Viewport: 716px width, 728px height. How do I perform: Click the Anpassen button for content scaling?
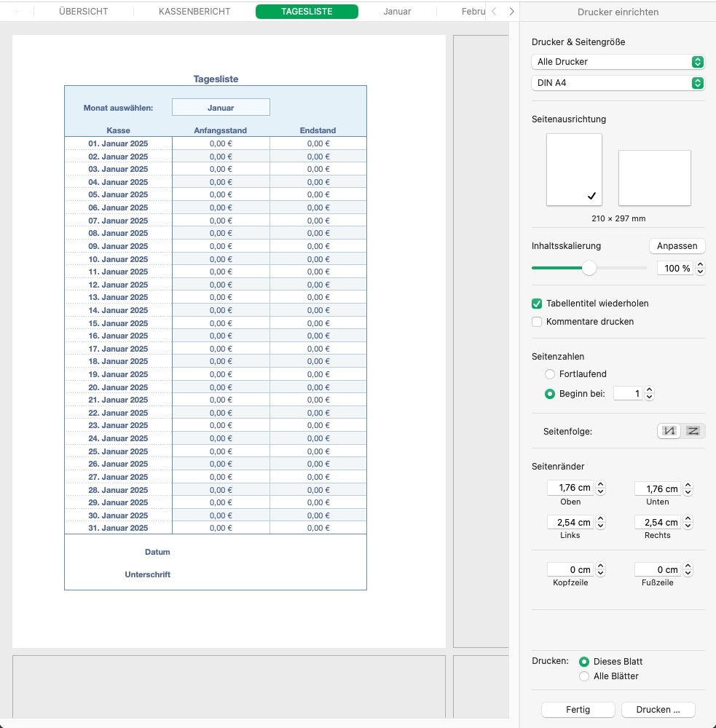coord(677,245)
